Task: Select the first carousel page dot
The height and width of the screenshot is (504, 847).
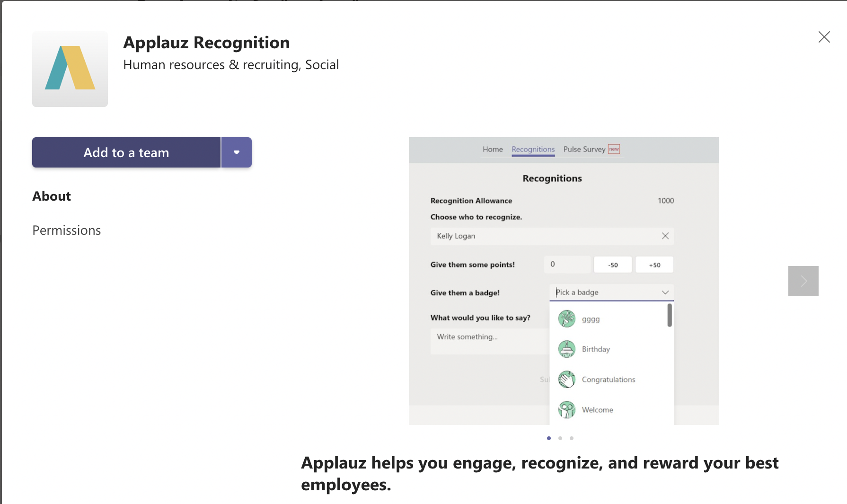Action: point(548,438)
